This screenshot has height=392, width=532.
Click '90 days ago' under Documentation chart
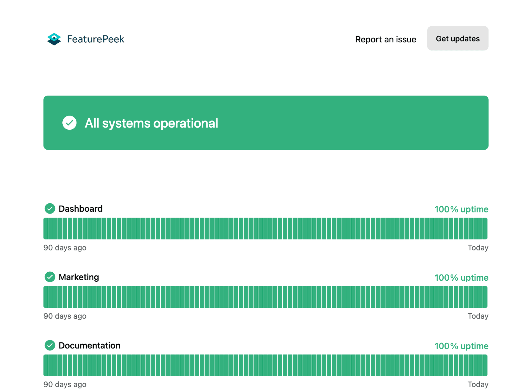pos(65,385)
